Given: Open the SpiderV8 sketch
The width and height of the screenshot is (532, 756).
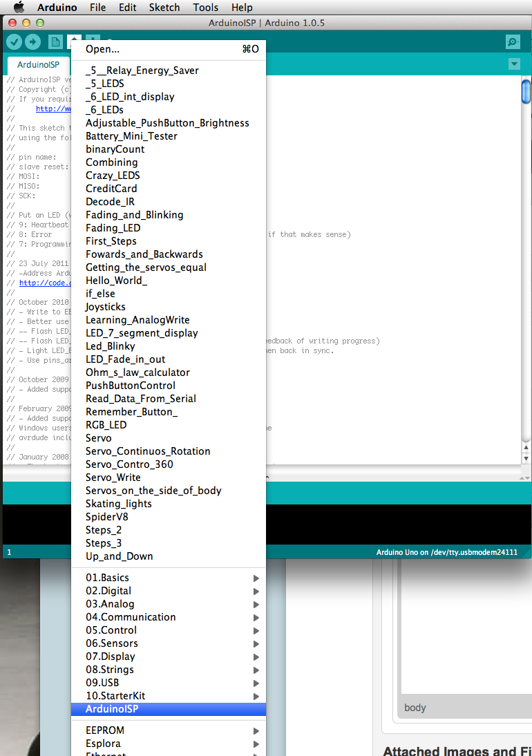Looking at the screenshot, I should (x=169, y=516).
